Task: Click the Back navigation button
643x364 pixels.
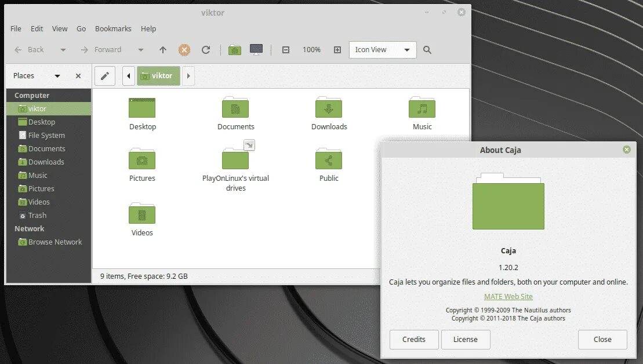Action: click(x=30, y=50)
